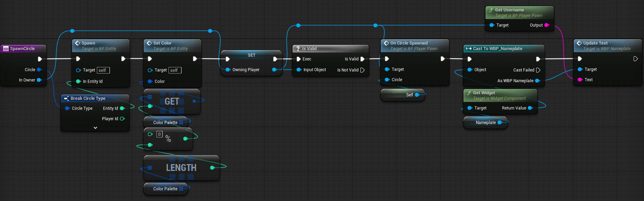The image size is (644, 201).
Task: Click the pink Output pin on Get Username
Action: [546, 25]
